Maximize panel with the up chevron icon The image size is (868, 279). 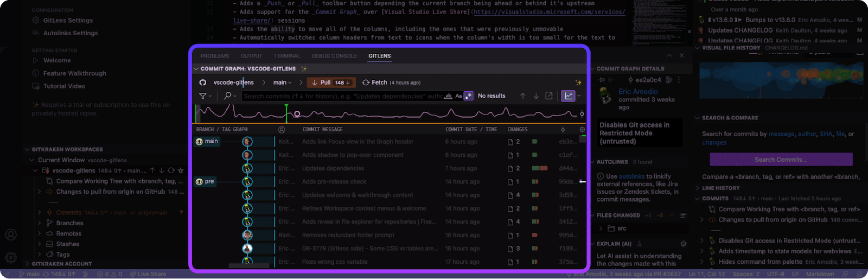[x=669, y=55]
